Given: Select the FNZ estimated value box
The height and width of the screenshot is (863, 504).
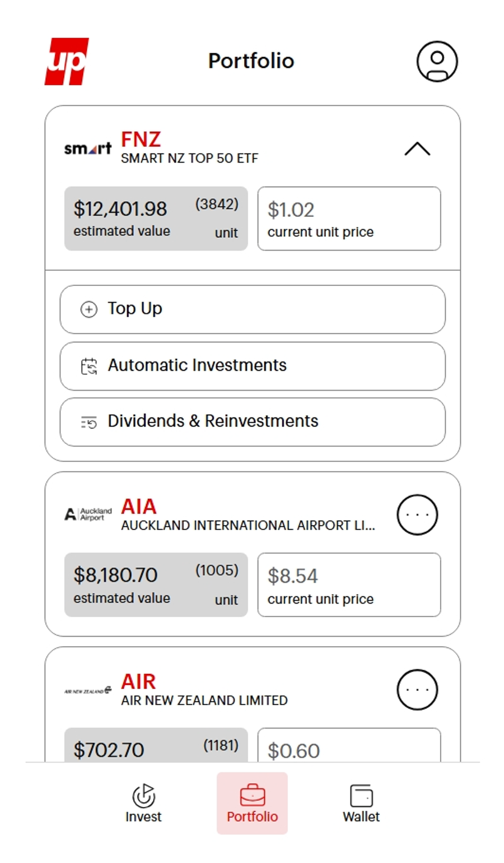Looking at the screenshot, I should coord(156,219).
